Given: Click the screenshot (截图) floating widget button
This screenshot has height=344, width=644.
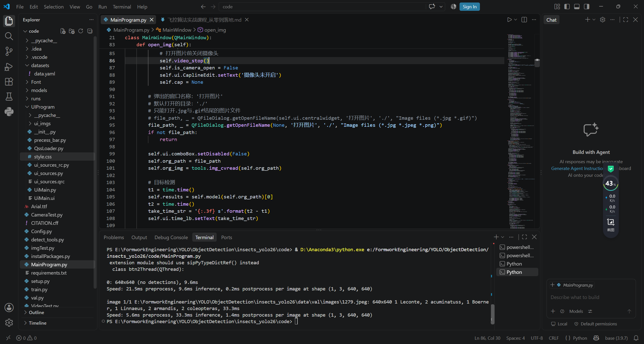Looking at the screenshot, I should 611,225.
